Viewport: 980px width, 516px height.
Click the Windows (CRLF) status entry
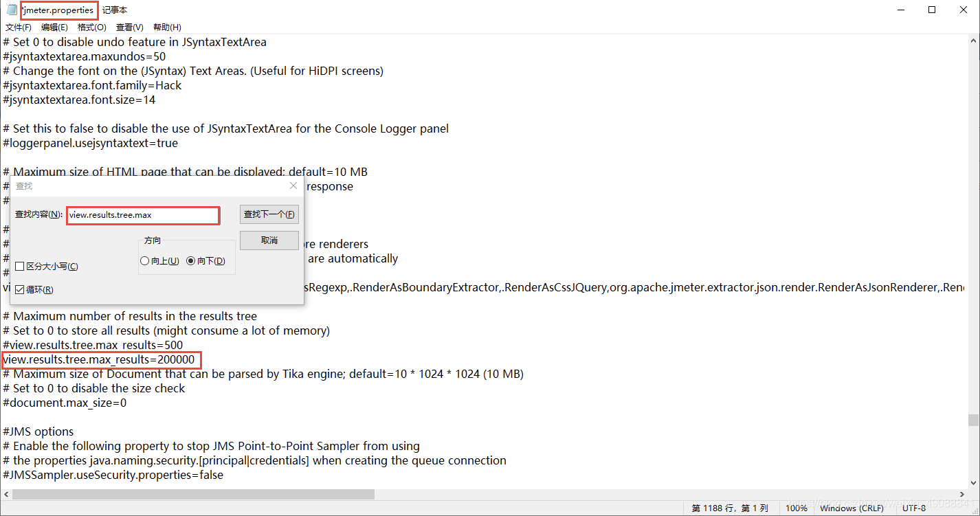pos(851,508)
